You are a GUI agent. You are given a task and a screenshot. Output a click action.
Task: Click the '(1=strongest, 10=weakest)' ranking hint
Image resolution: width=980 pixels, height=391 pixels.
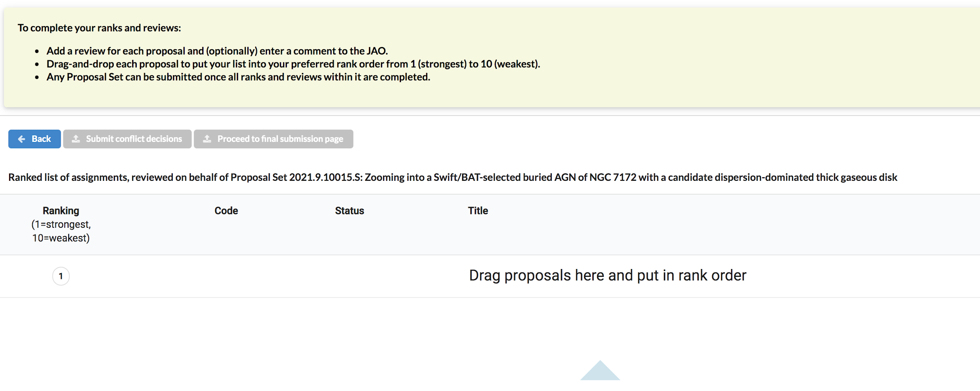(61, 231)
